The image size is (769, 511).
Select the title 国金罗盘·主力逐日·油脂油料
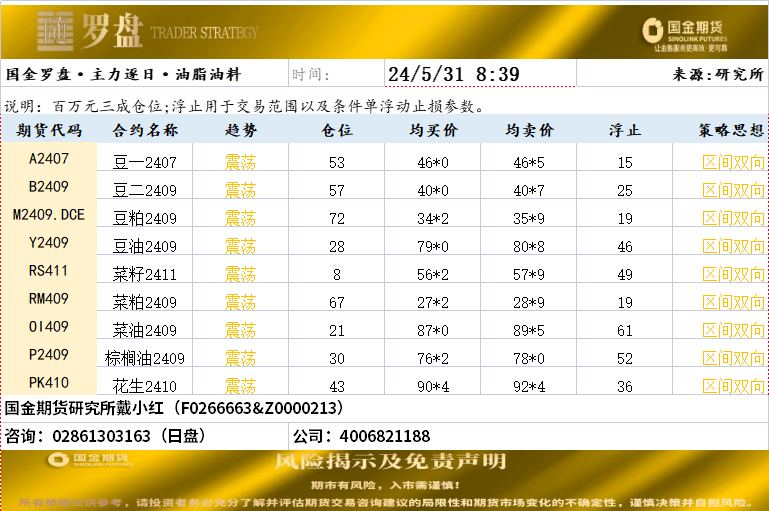click(x=123, y=75)
